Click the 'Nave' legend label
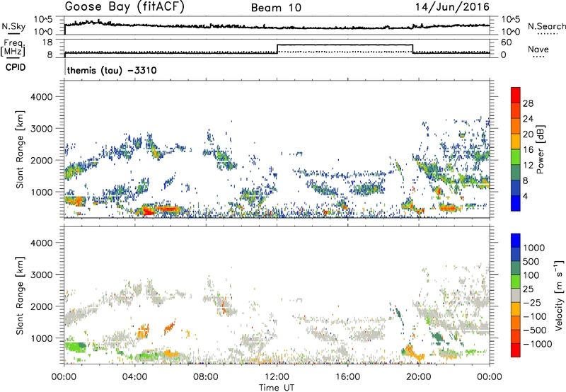The width and height of the screenshot is (566, 392). [x=538, y=50]
